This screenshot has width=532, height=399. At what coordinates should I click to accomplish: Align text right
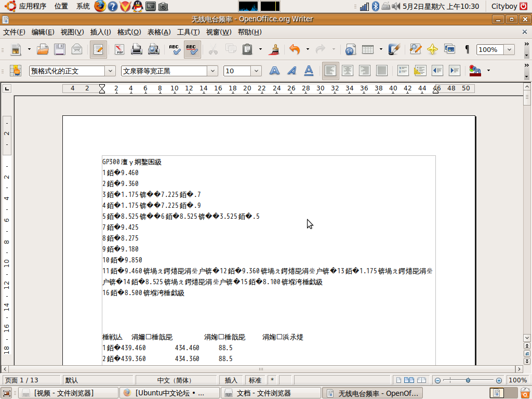(x=364, y=71)
